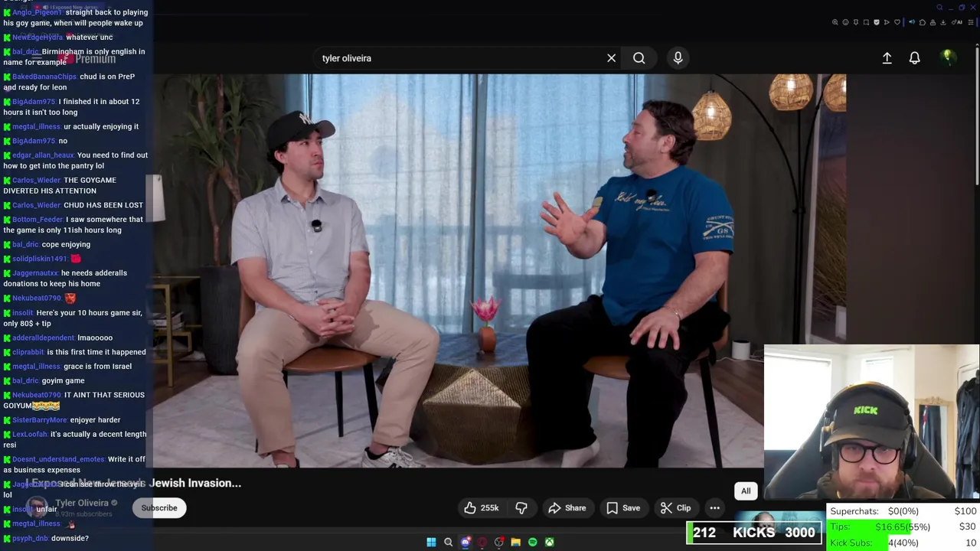
Task: Open the Xbox app from taskbar
Action: point(550,542)
